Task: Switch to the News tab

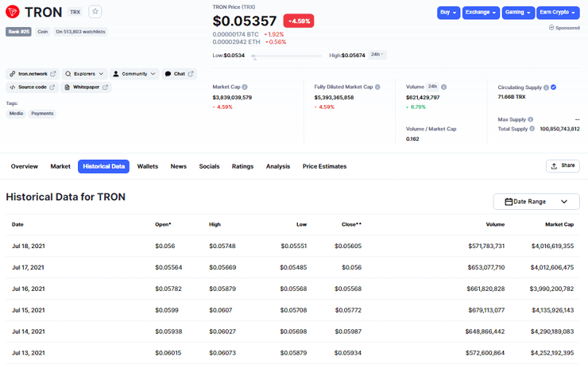Action: pyautogui.click(x=179, y=166)
